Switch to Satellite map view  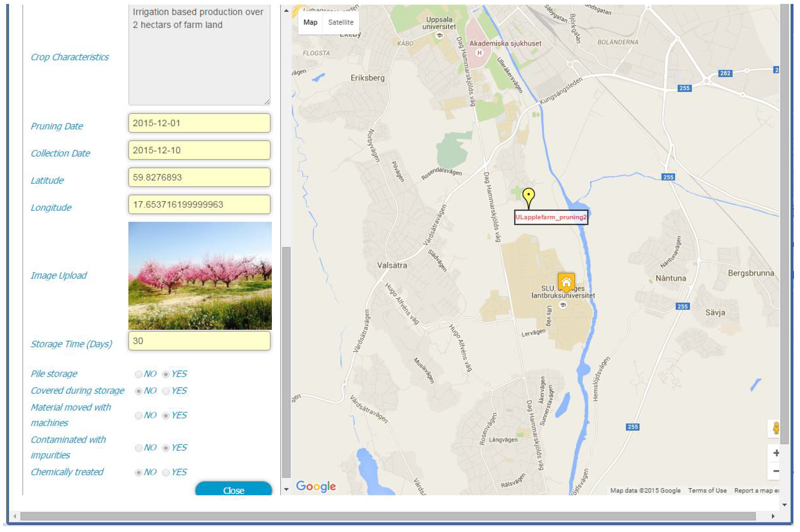click(x=341, y=22)
